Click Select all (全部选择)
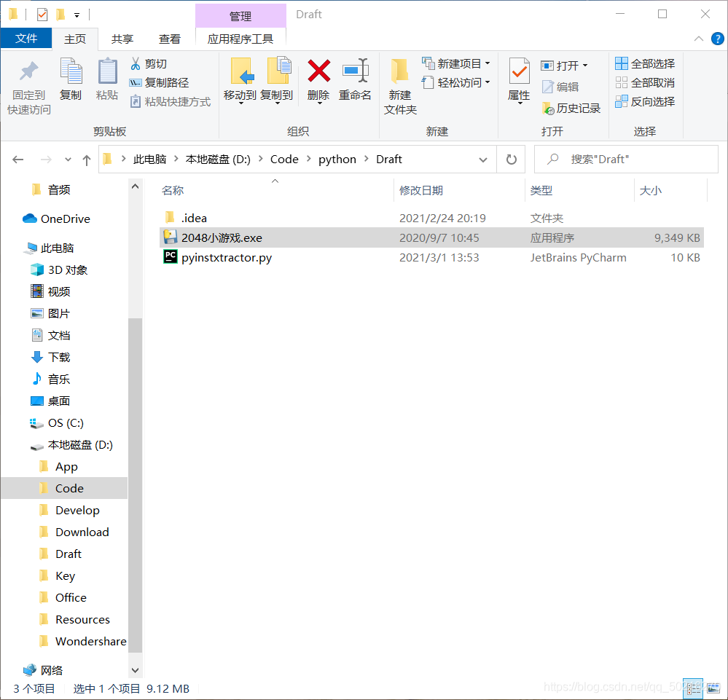The height and width of the screenshot is (700, 728). [645, 63]
